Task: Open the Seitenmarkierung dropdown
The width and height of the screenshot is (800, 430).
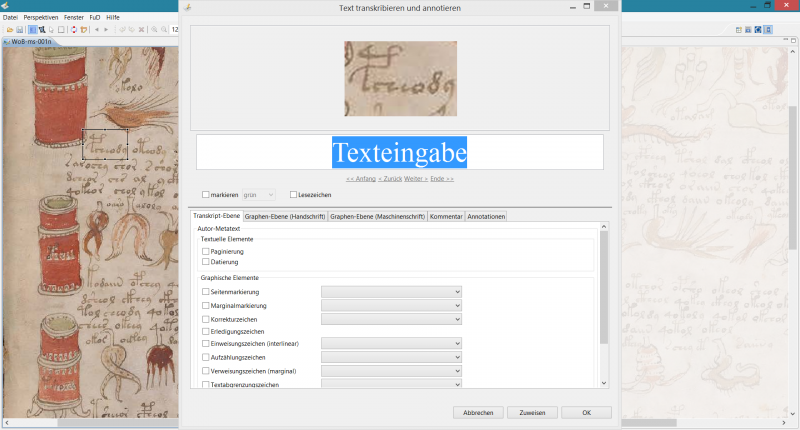Action: [x=391, y=292]
